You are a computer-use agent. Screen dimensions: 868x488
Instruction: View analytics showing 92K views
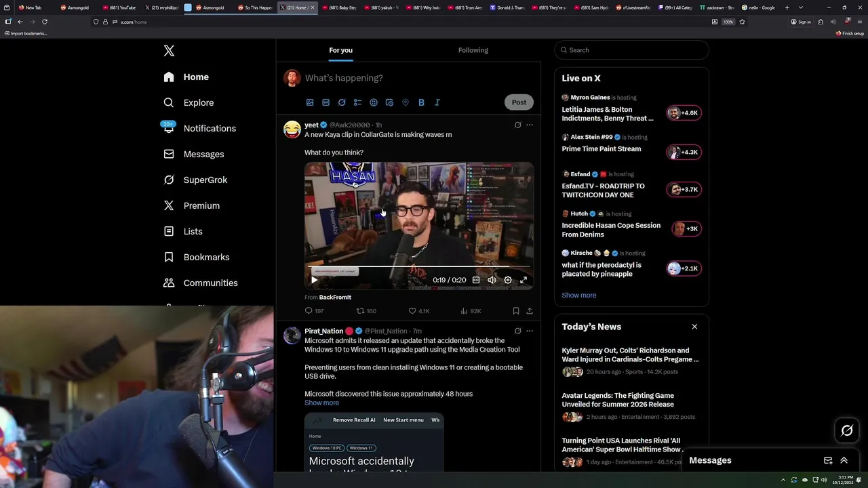pos(471,311)
